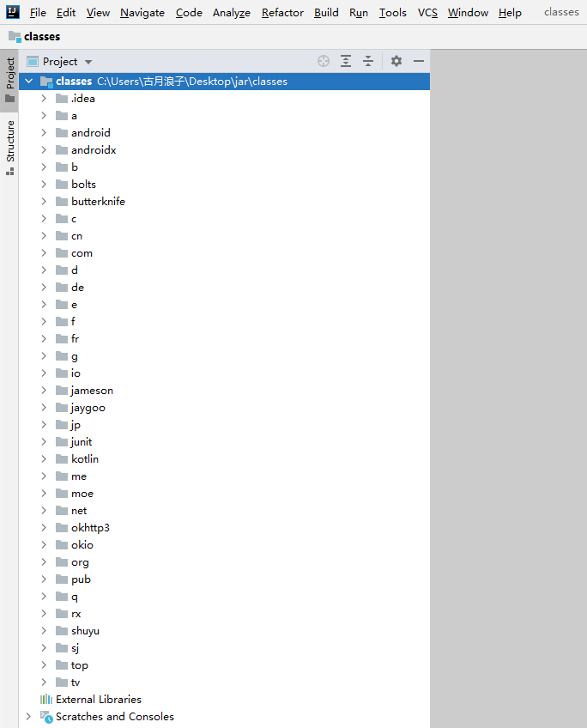Expand the bolts folder
Viewport: 587px width, 728px height.
tap(44, 185)
